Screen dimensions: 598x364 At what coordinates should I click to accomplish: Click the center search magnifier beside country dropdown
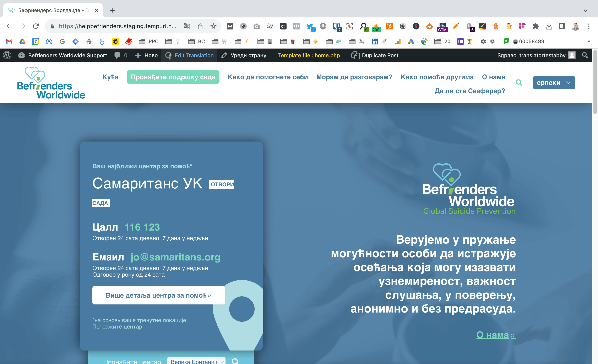pyautogui.click(x=235, y=361)
